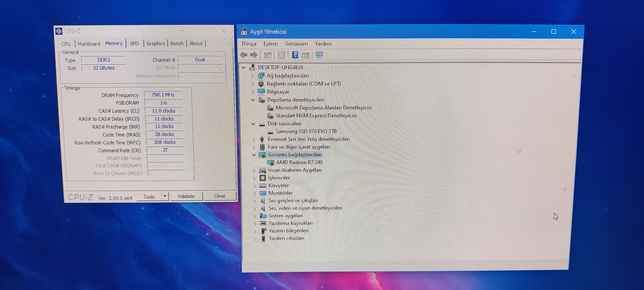Viewport: 644px width, 290px height.
Task: Collapse the Disk sürücüleri node
Action: coord(253,124)
